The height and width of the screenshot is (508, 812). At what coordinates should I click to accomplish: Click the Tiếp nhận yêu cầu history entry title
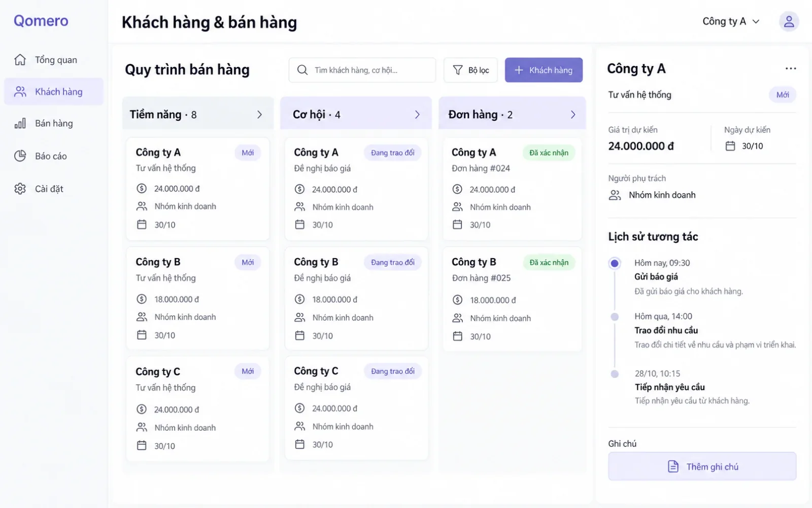coord(670,387)
